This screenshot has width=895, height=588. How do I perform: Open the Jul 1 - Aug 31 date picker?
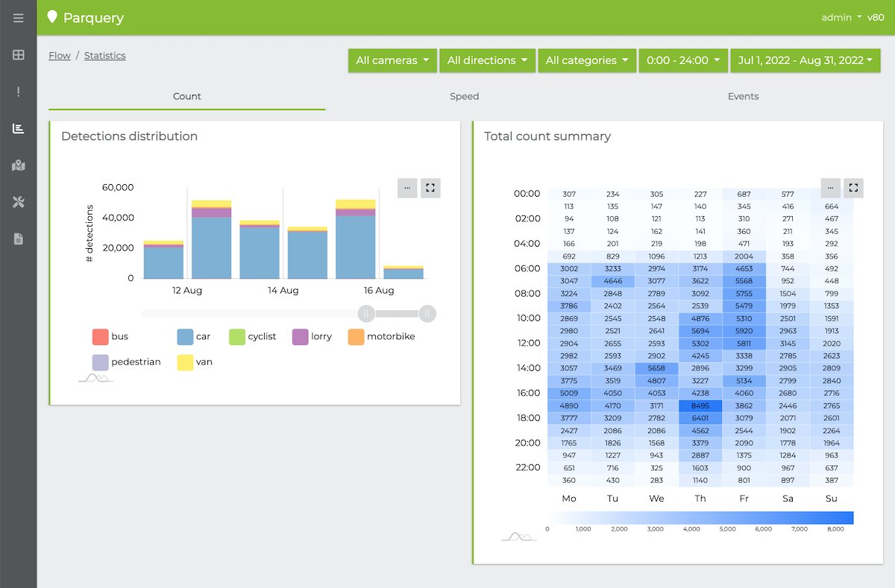805,60
